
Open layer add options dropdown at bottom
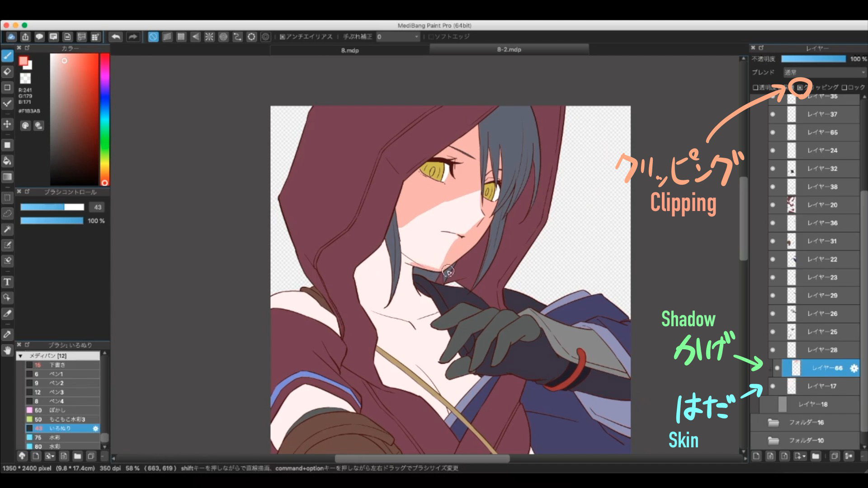pyautogui.click(x=799, y=456)
